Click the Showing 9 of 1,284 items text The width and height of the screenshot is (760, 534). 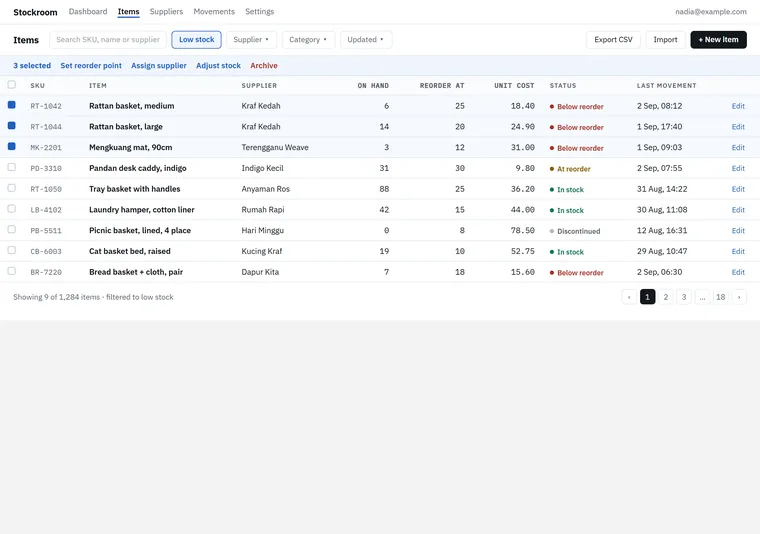(93, 297)
